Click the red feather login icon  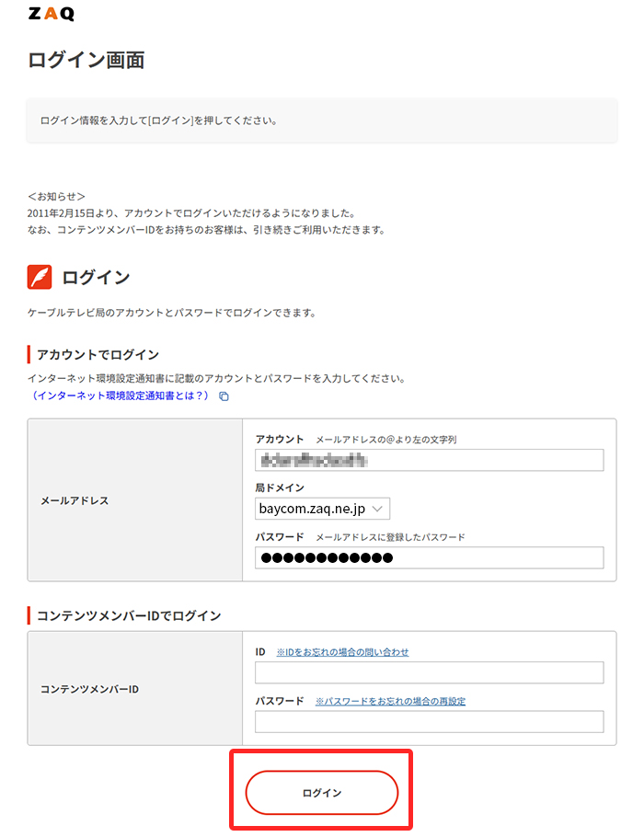pos(40,277)
